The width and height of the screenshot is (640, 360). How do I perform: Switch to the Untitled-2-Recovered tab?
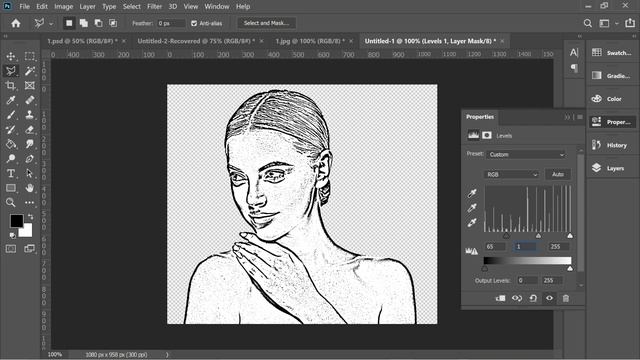point(196,41)
